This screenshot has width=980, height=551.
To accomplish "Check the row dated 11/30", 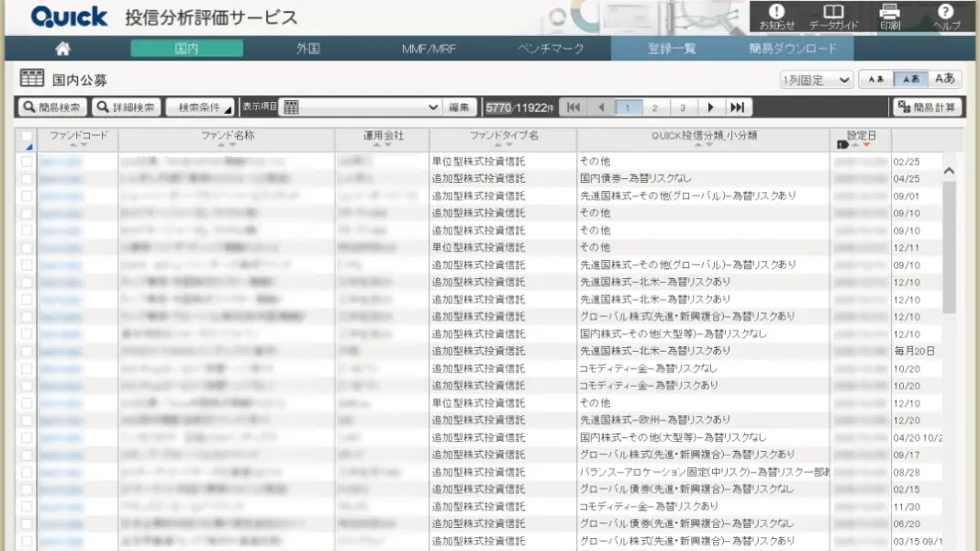I will 27,507.
